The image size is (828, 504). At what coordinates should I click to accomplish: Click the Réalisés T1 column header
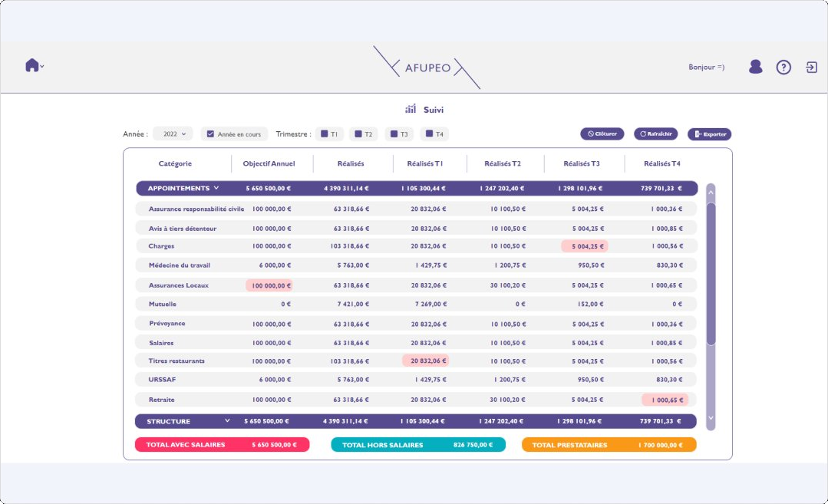point(425,163)
